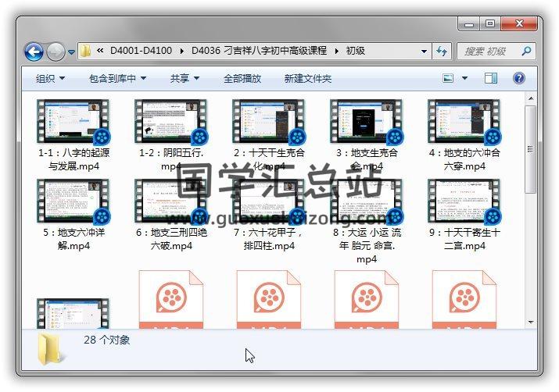The width and height of the screenshot is (559, 392).
Task: Click the vertical scrollbar thumb
Action: click(x=531, y=149)
